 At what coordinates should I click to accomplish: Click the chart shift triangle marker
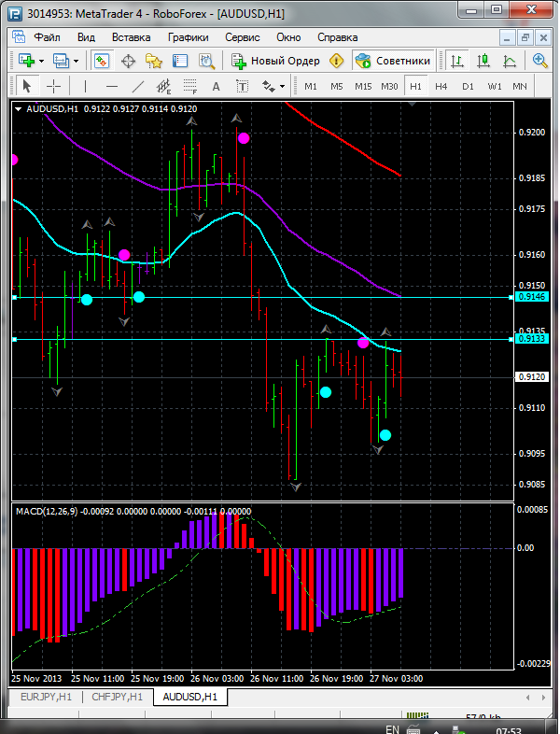point(413,104)
